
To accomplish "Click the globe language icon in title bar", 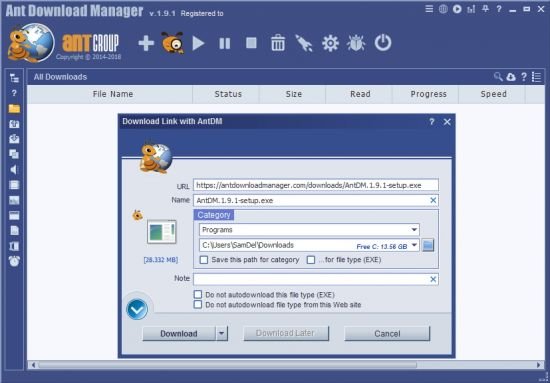I will click(443, 9).
